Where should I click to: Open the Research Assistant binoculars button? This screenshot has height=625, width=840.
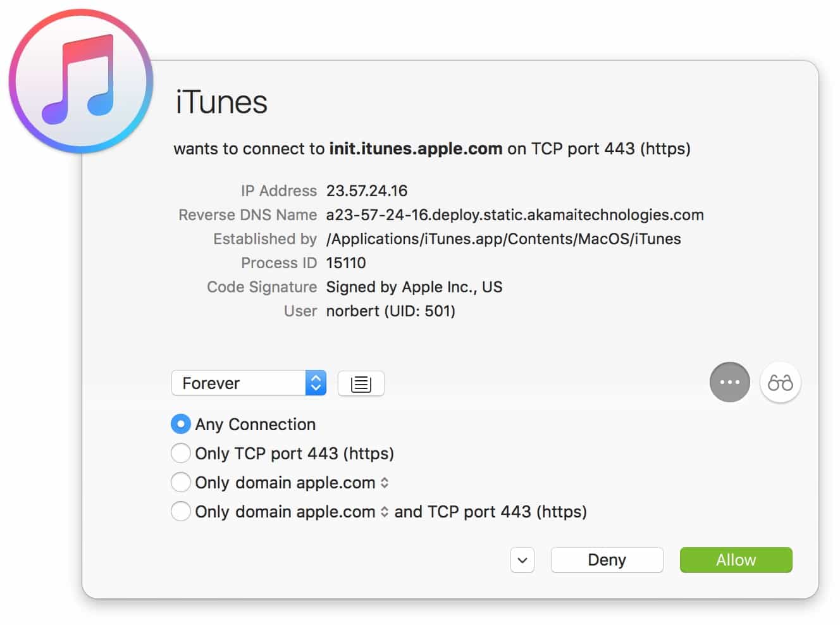[780, 383]
